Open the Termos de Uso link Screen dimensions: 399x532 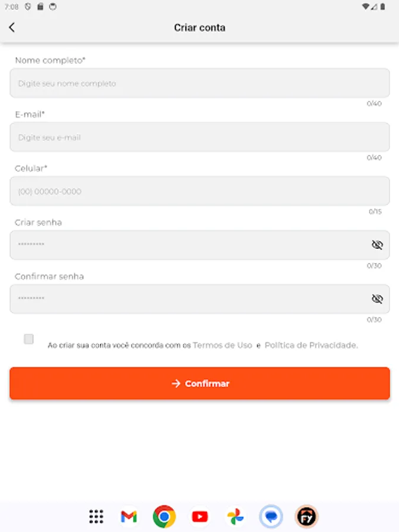pos(222,345)
